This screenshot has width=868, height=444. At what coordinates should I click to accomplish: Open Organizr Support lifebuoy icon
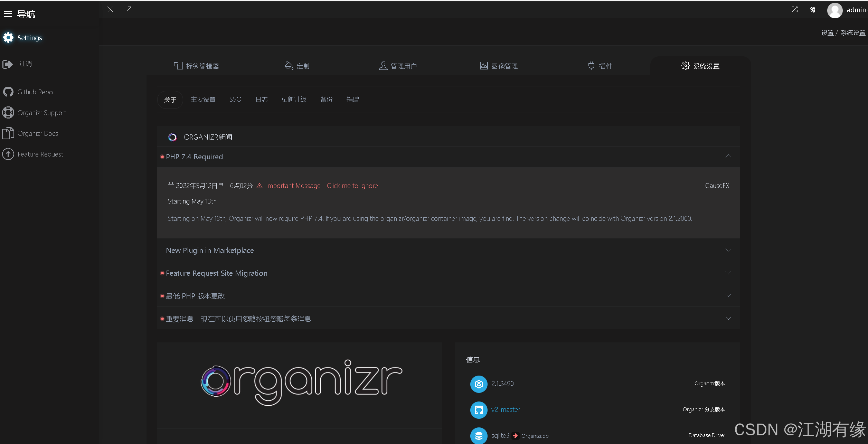tap(8, 113)
